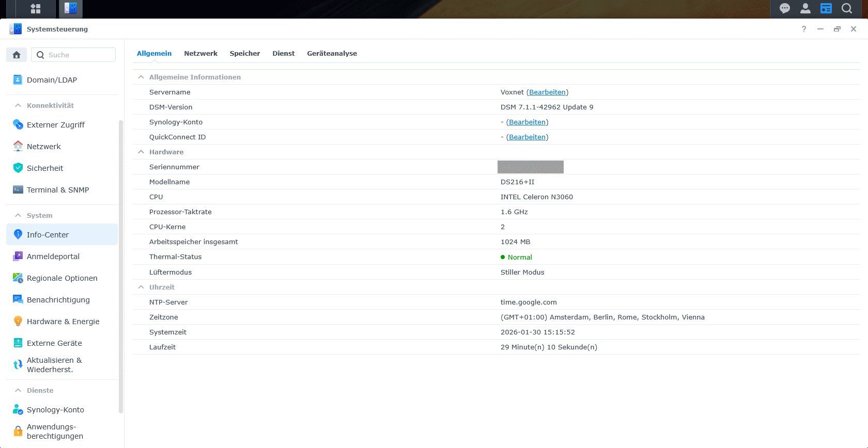Click the DS216+II model name value

tap(517, 182)
